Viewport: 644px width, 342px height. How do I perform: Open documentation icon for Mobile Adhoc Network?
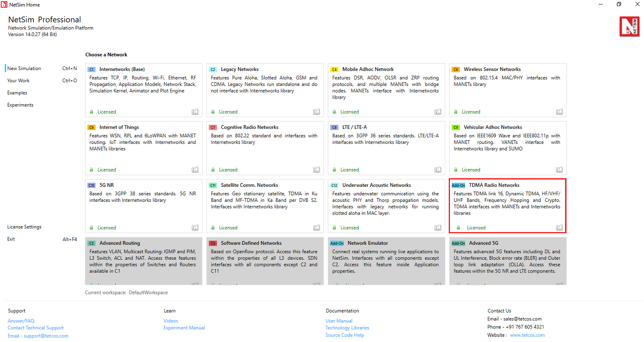(438, 112)
